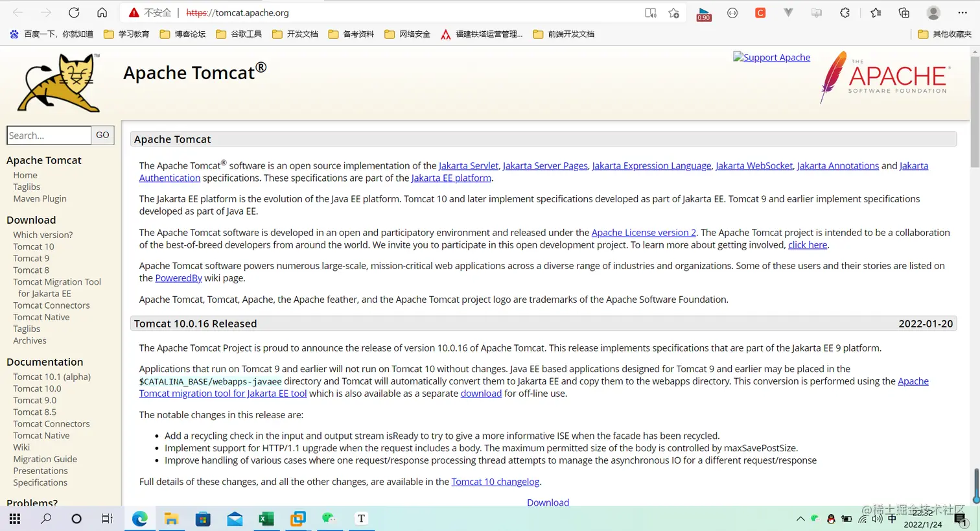This screenshot has width=980, height=531.
Task: Open the 学习教育 bookmarks folder
Action: point(126,34)
